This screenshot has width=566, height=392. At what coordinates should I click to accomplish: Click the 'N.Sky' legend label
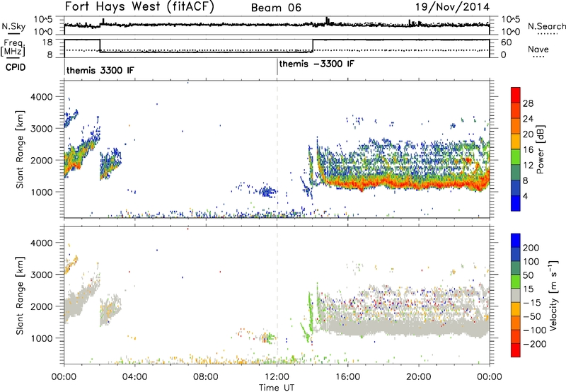(x=13, y=26)
